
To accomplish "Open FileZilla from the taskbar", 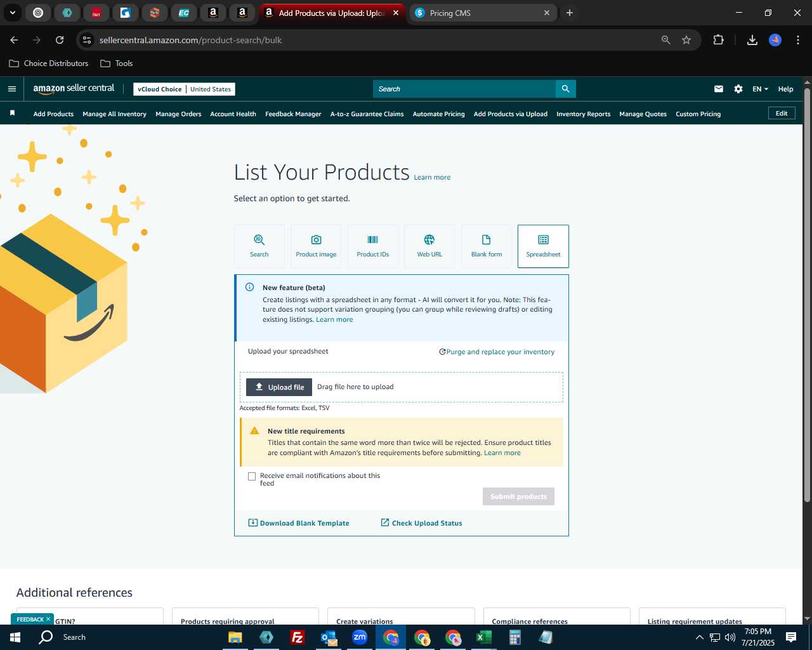I will click(x=297, y=637).
